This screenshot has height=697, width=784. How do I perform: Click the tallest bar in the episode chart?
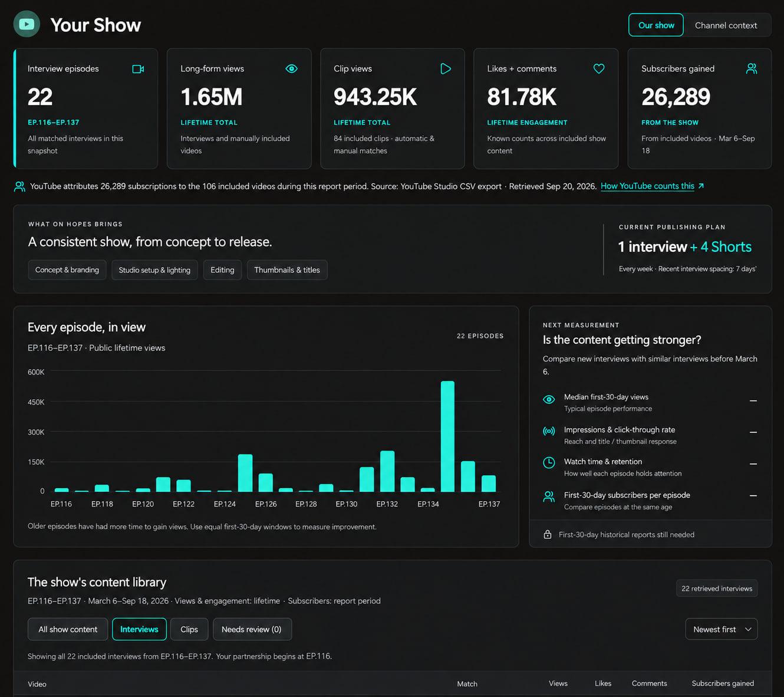point(447,436)
